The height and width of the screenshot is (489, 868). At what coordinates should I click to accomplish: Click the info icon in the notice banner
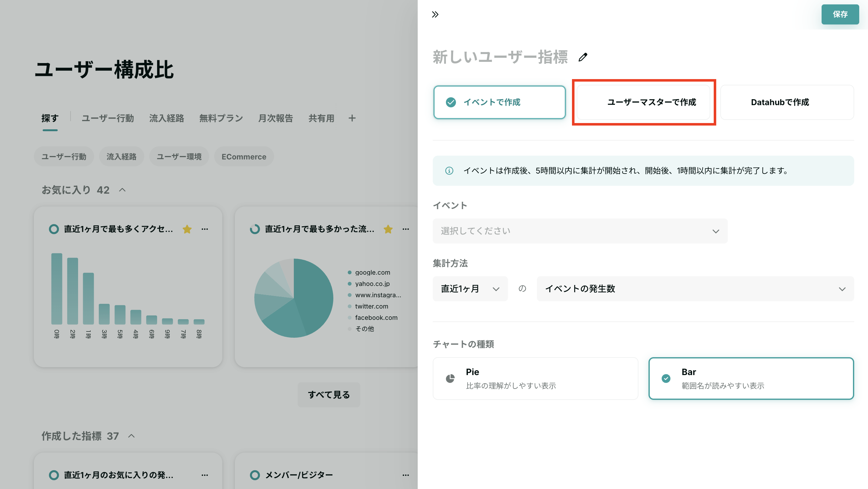[449, 171]
